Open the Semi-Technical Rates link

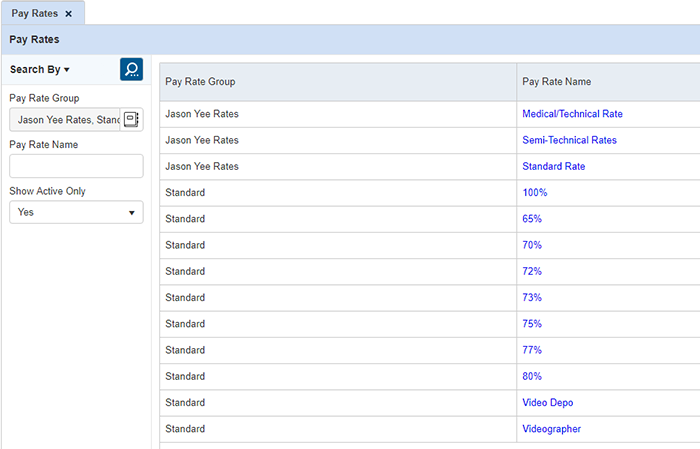(569, 140)
